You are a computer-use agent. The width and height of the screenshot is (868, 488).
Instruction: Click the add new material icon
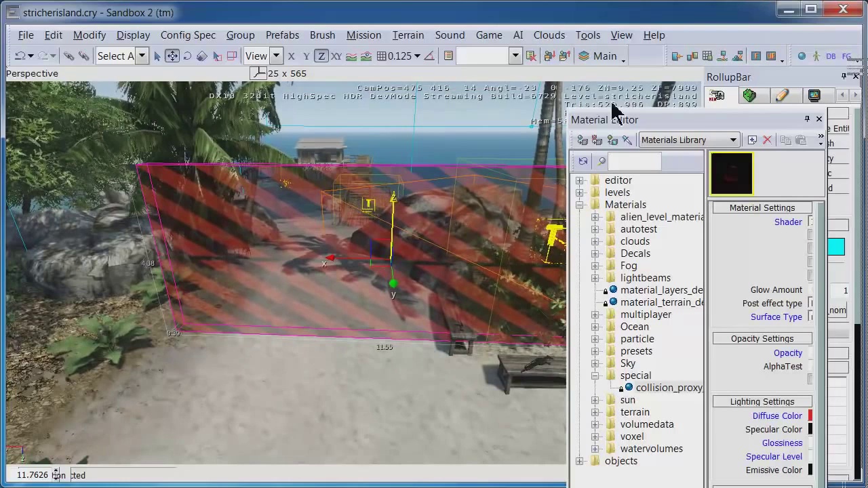tap(752, 140)
